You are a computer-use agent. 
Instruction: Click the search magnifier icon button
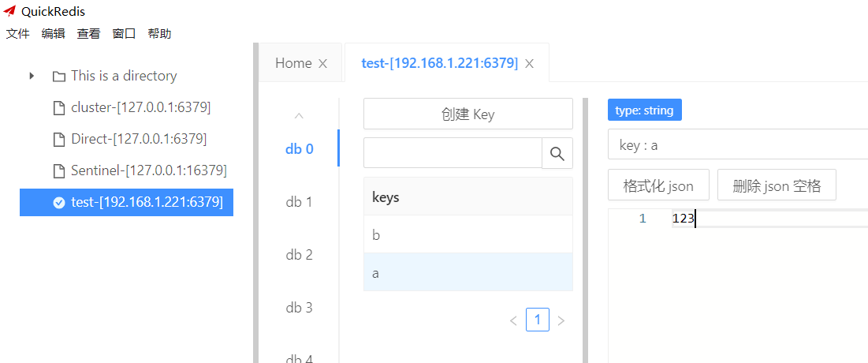pyautogui.click(x=557, y=154)
